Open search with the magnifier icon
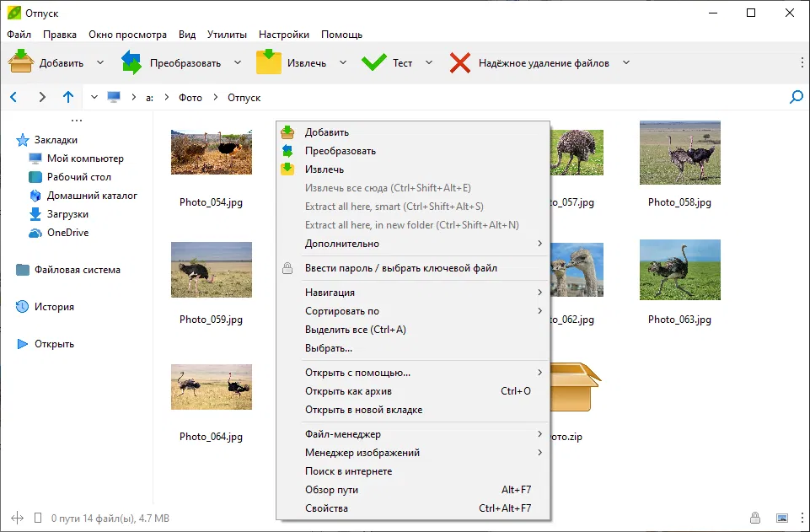This screenshot has height=532, width=810. pos(796,97)
